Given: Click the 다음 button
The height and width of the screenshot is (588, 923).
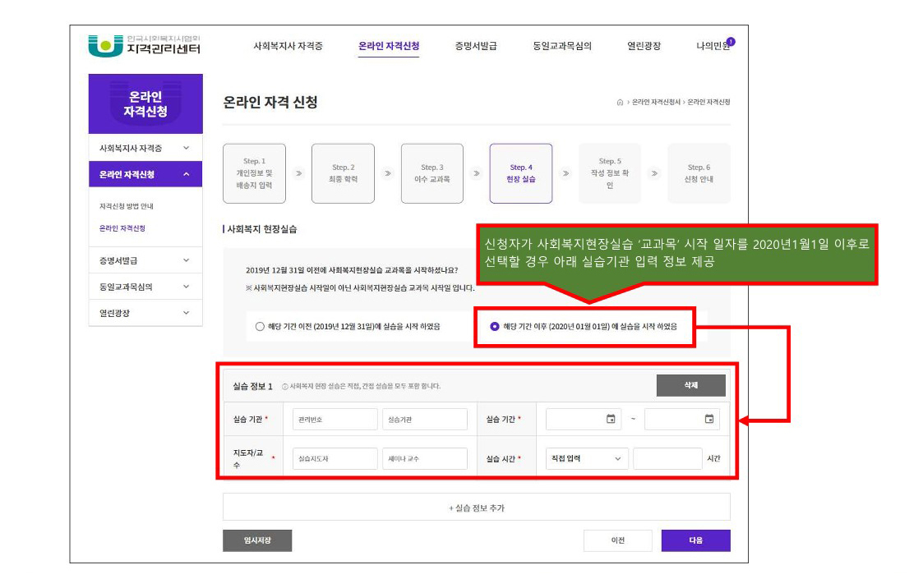Looking at the screenshot, I should 696,540.
